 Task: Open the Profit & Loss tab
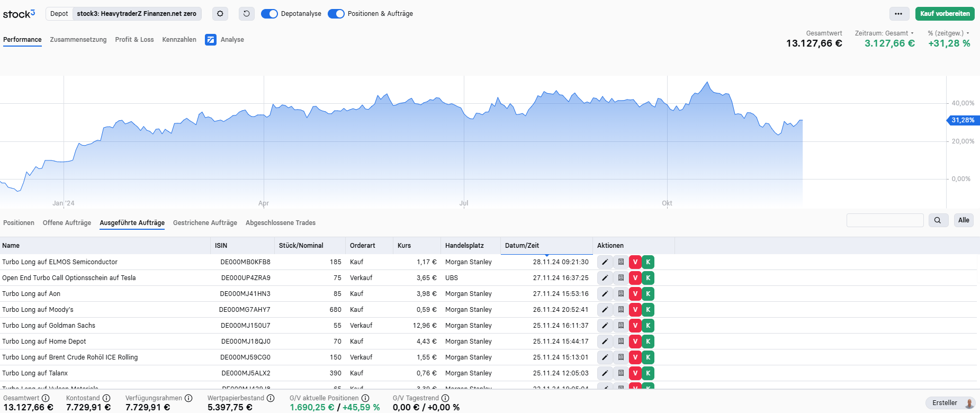coord(134,40)
